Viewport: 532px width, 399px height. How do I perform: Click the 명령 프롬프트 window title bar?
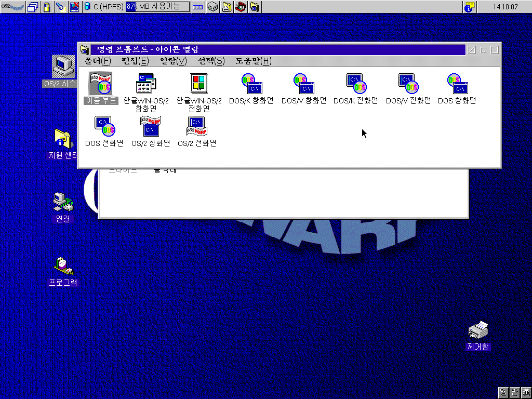click(x=277, y=49)
